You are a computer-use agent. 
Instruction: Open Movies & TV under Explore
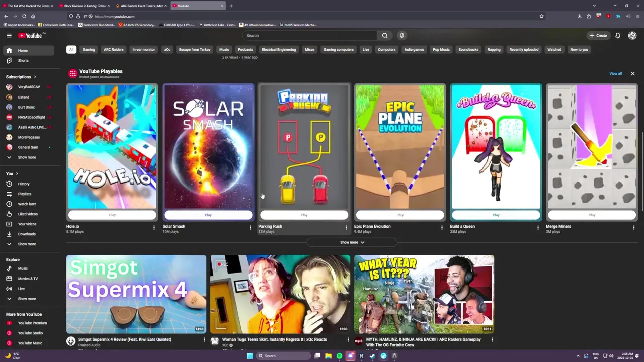pos(28,279)
